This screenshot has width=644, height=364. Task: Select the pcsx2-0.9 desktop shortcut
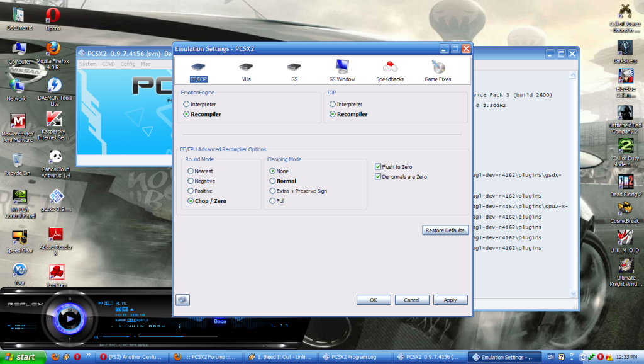pyautogui.click(x=56, y=201)
